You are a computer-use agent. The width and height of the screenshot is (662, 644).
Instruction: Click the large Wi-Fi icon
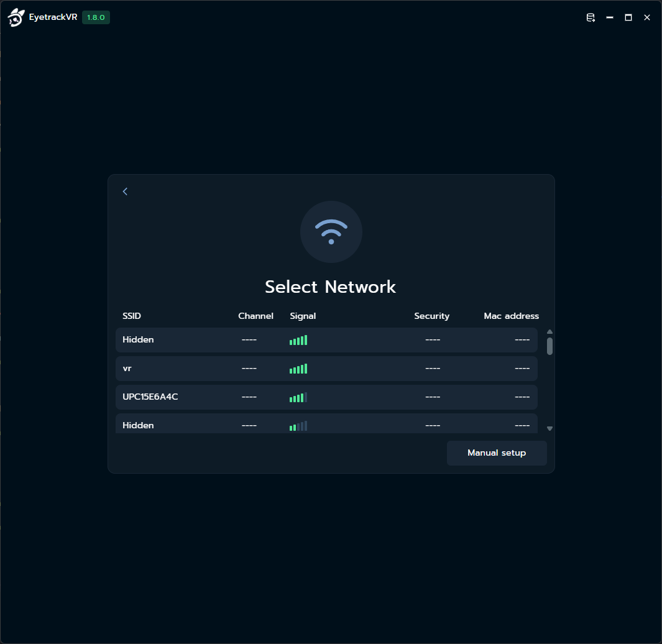(x=331, y=232)
